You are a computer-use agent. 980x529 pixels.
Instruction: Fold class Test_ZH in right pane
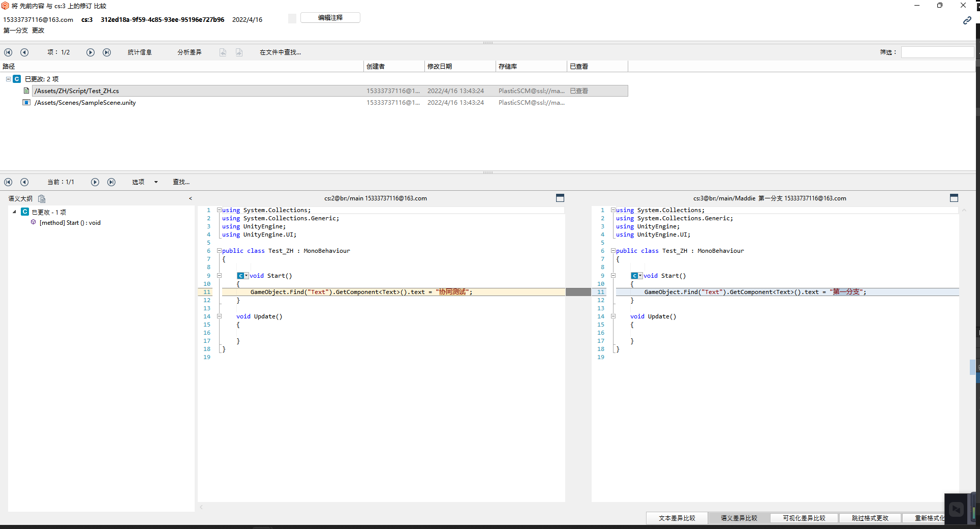point(613,250)
